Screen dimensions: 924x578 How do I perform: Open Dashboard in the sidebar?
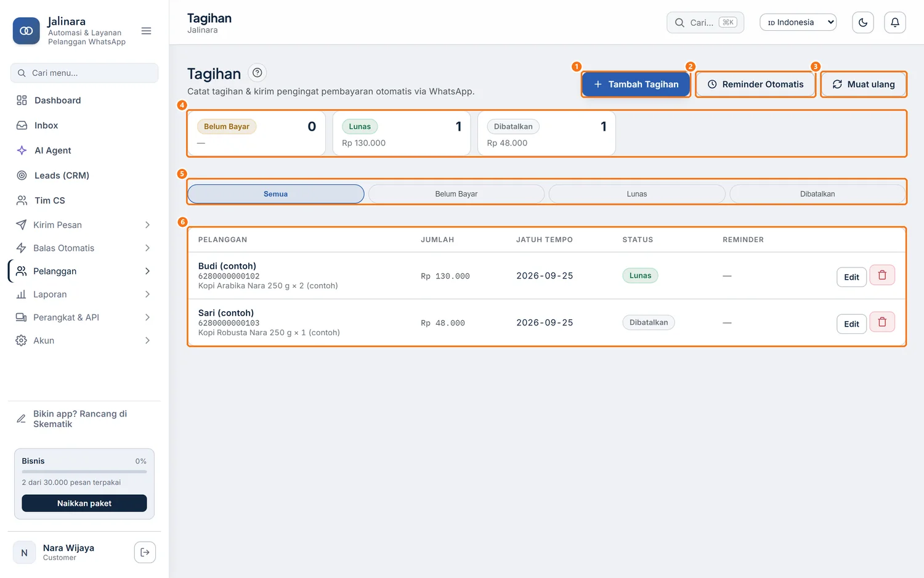click(x=84, y=100)
